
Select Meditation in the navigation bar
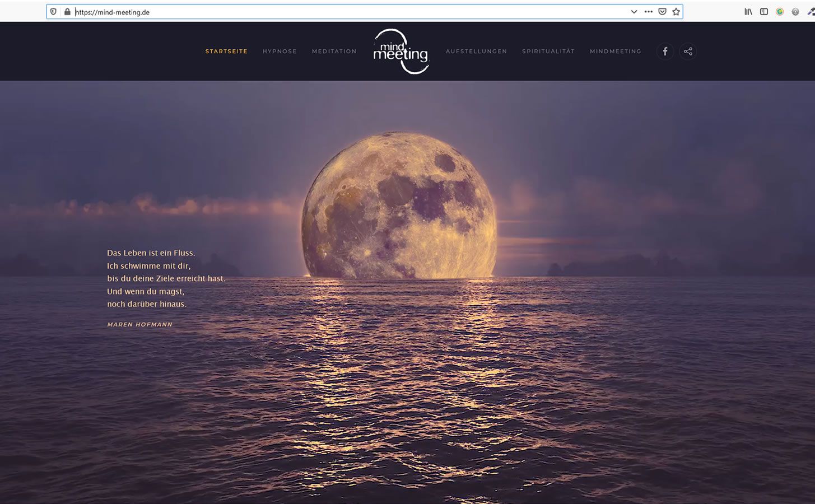[x=334, y=52]
